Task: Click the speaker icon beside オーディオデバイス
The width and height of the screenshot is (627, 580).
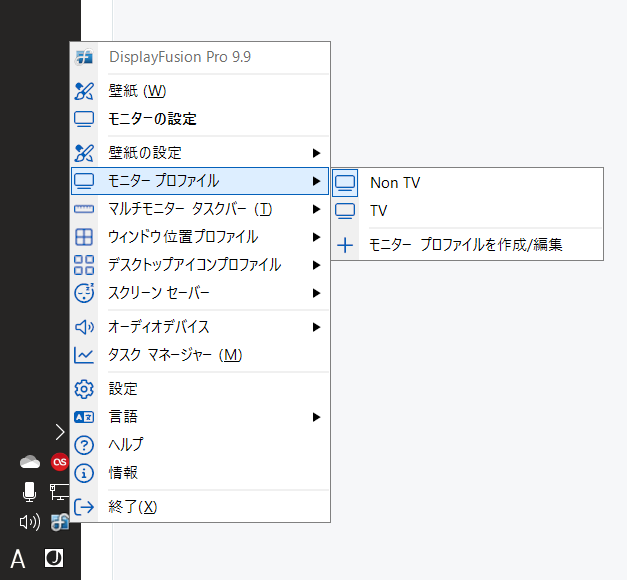Action: click(x=84, y=327)
